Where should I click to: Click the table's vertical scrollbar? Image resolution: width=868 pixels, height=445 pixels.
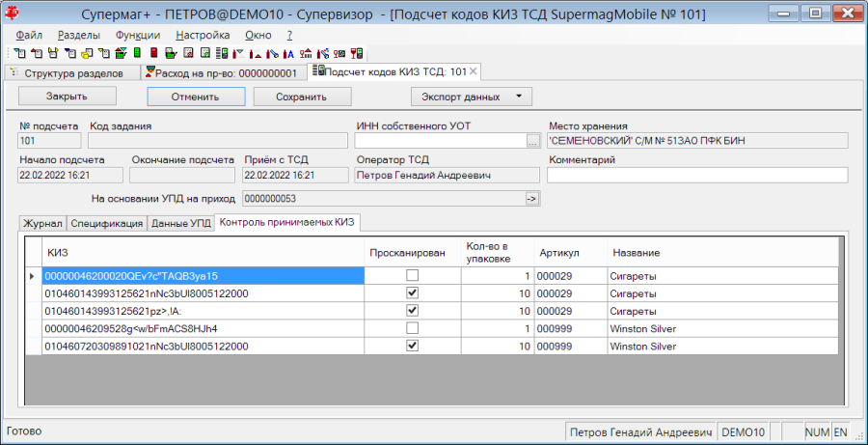pyautogui.click(x=842, y=321)
